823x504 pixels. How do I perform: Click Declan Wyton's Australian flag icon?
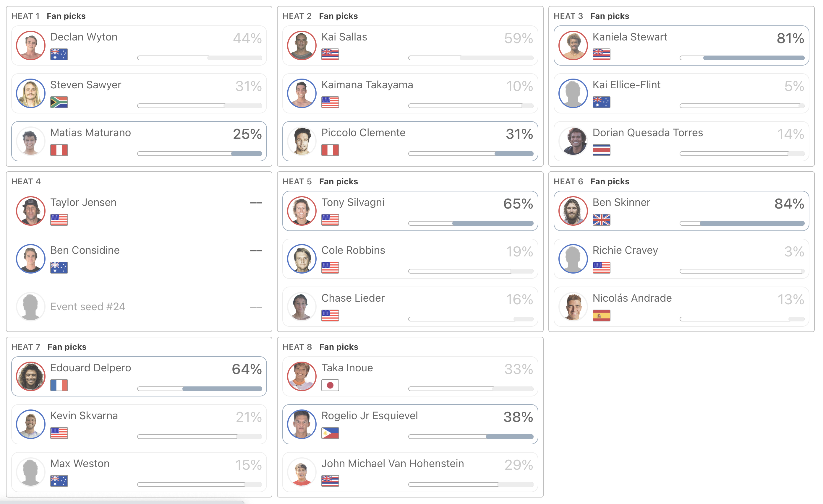(x=59, y=54)
